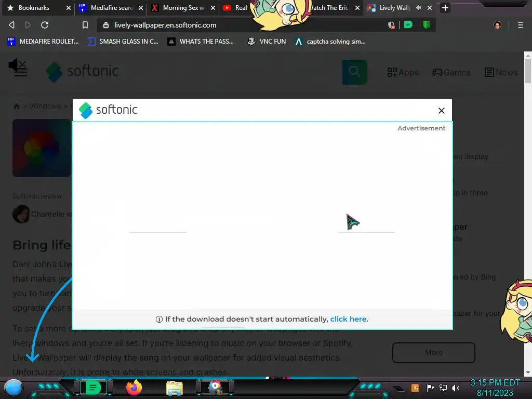The image size is (532, 399).
Task: Click the padlock site security icon
Action: pos(106,25)
